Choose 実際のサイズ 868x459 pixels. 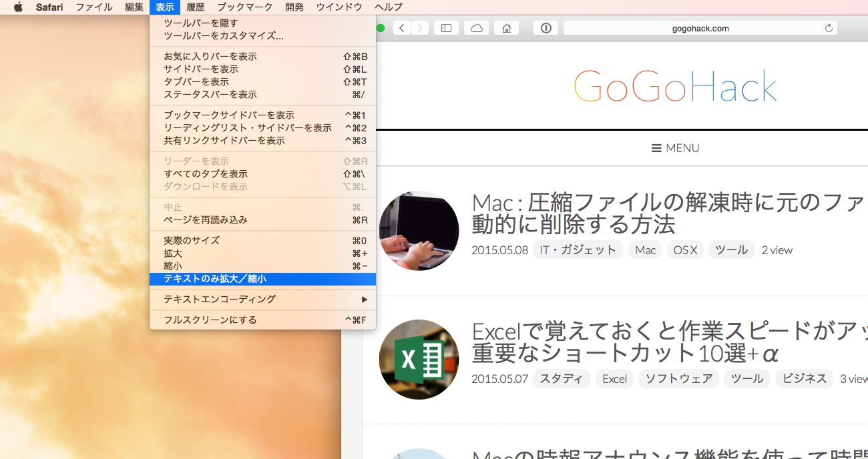coord(263,241)
